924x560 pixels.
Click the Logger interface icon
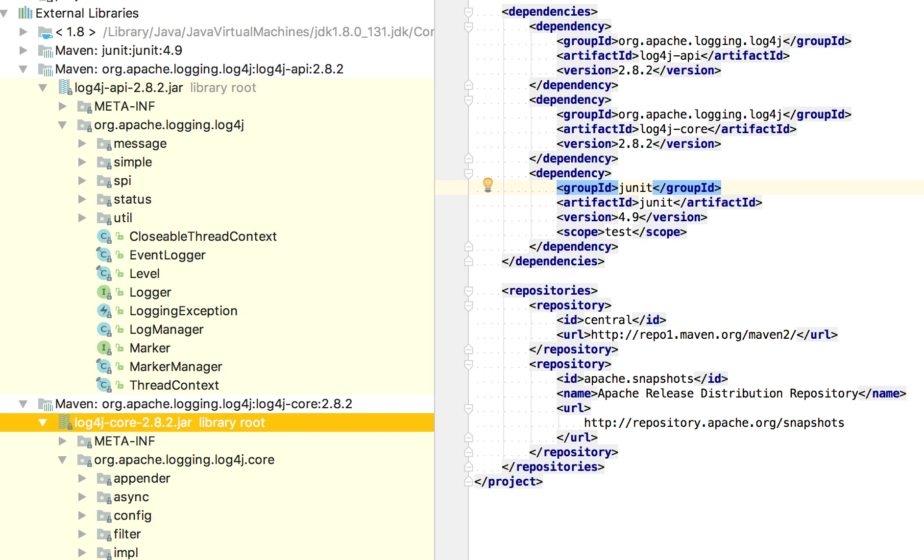click(104, 293)
